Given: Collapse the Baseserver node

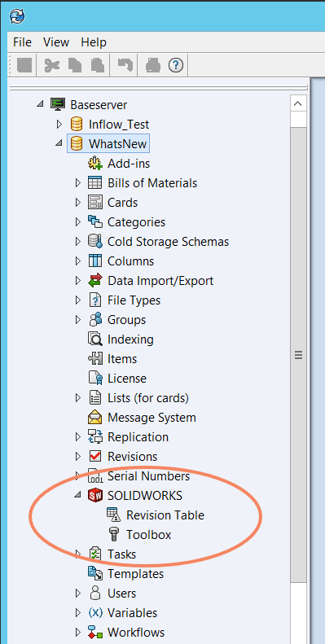Looking at the screenshot, I should pyautogui.click(x=40, y=104).
